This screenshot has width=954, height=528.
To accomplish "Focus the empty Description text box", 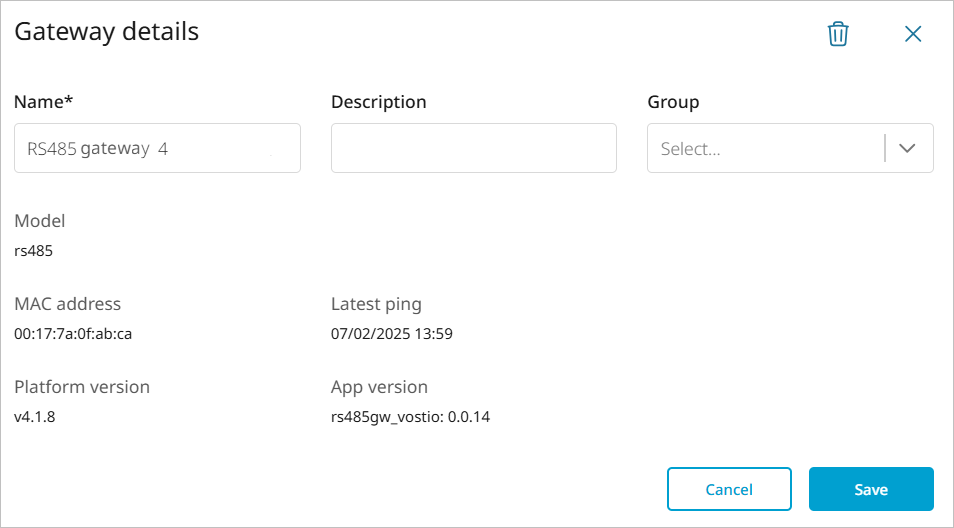I will tap(473, 148).
